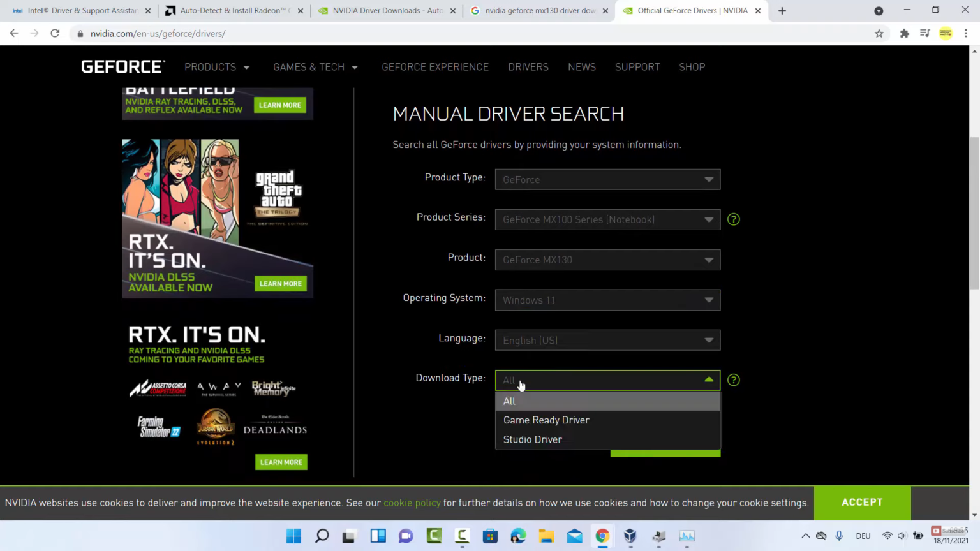Open taskbar search magnifier
This screenshot has height=551, width=980.
pyautogui.click(x=322, y=536)
